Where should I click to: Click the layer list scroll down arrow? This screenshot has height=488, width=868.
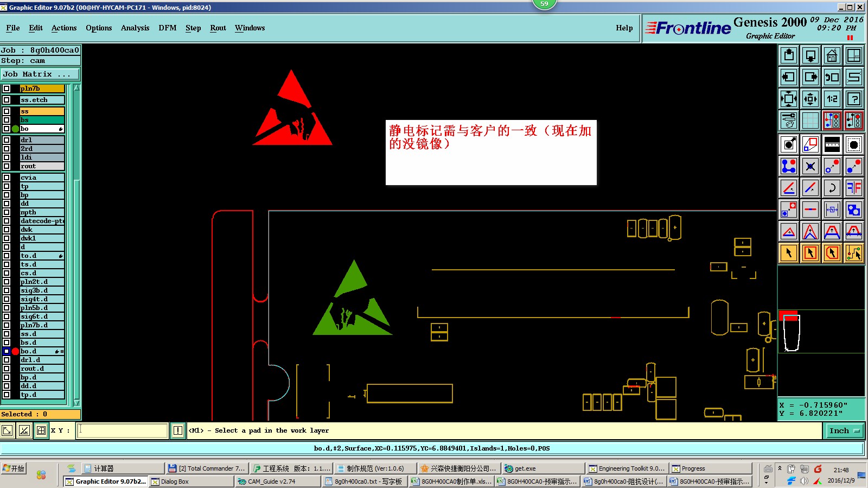click(x=76, y=403)
